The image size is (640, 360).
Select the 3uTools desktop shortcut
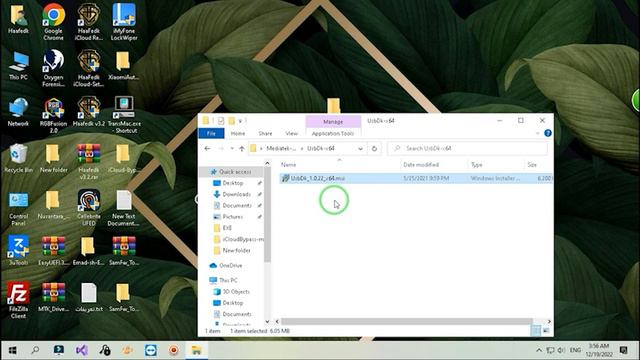click(x=18, y=251)
